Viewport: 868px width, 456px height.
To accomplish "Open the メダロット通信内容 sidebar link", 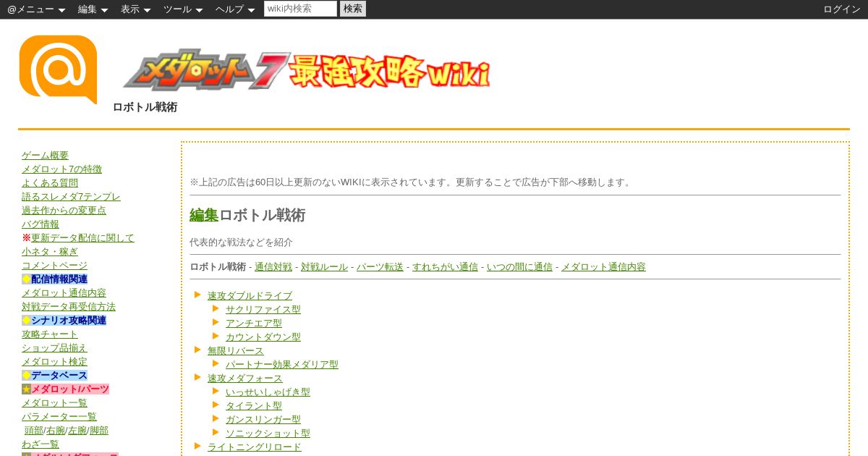I will pyautogui.click(x=64, y=293).
